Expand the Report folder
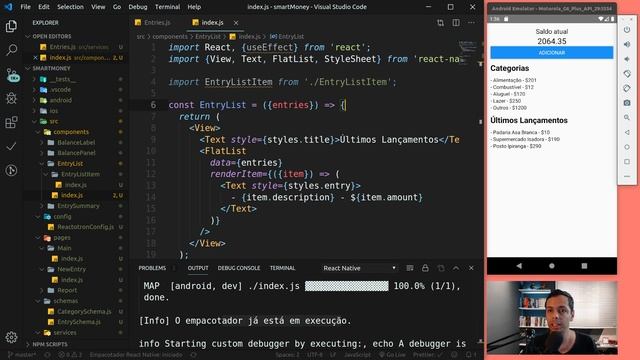The height and width of the screenshot is (360, 640). tap(67, 291)
